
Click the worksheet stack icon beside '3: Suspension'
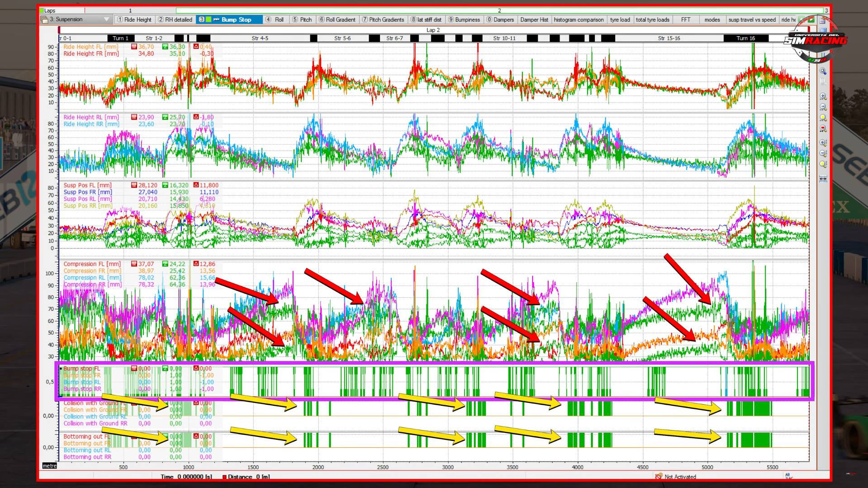tap(44, 20)
